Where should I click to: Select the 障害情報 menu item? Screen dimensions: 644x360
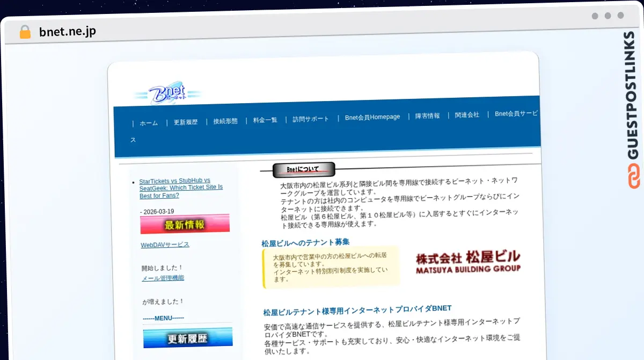coord(428,116)
